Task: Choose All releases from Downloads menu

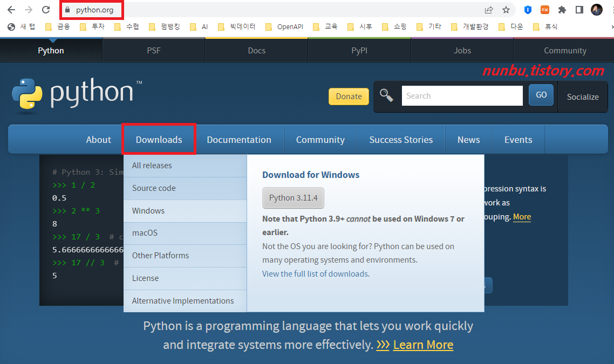Action: tap(185, 166)
